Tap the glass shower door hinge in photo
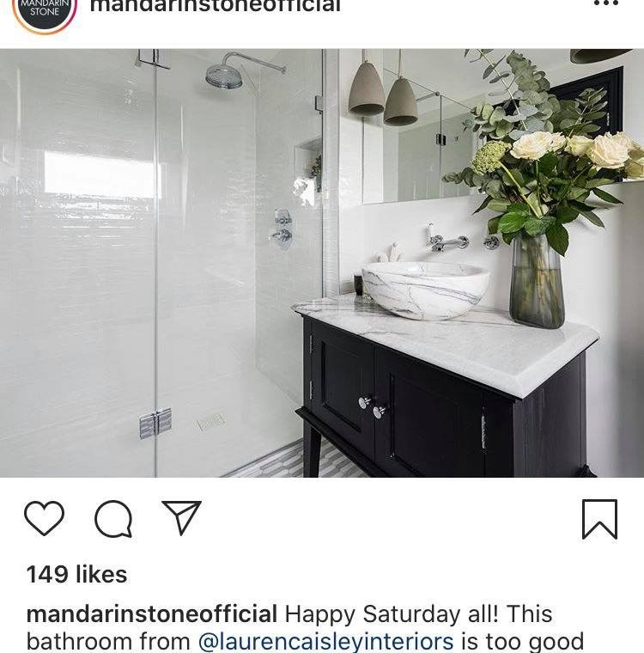 tap(155, 423)
